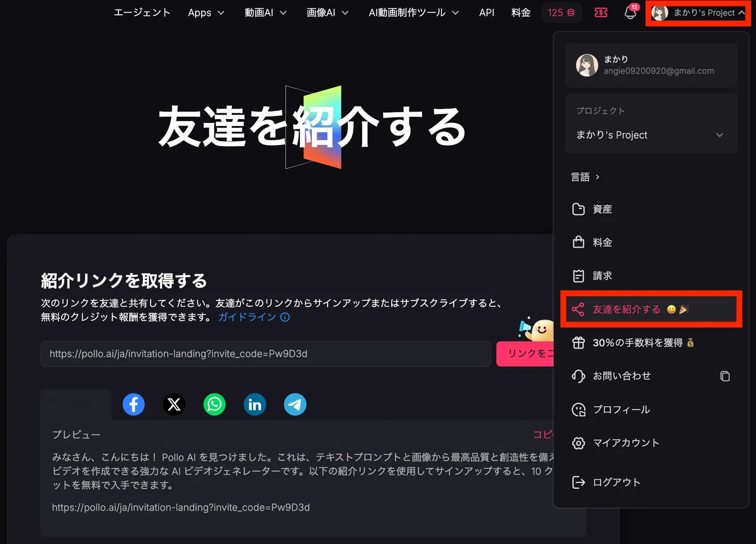Click the LinkedIn share icon
The height and width of the screenshot is (544, 756).
click(x=255, y=404)
